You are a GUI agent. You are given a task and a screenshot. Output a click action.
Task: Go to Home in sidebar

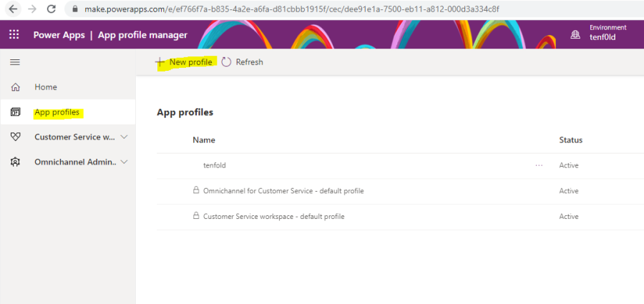pos(46,87)
